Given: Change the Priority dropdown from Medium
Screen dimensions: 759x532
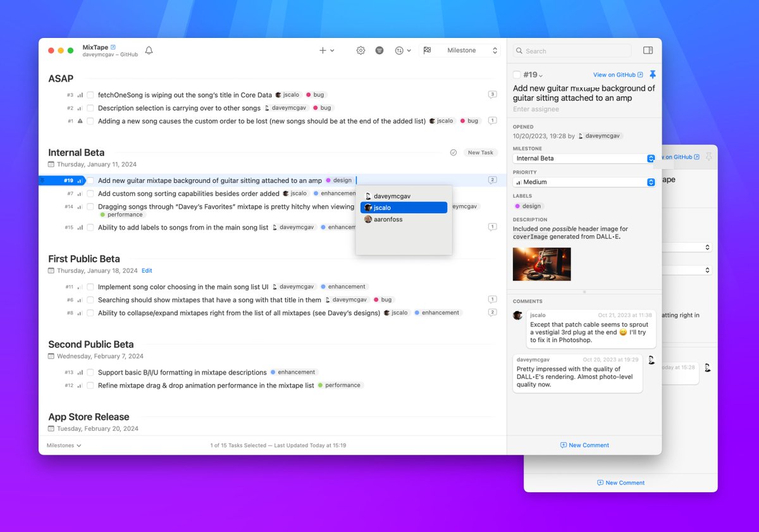Looking at the screenshot, I should pyautogui.click(x=651, y=182).
